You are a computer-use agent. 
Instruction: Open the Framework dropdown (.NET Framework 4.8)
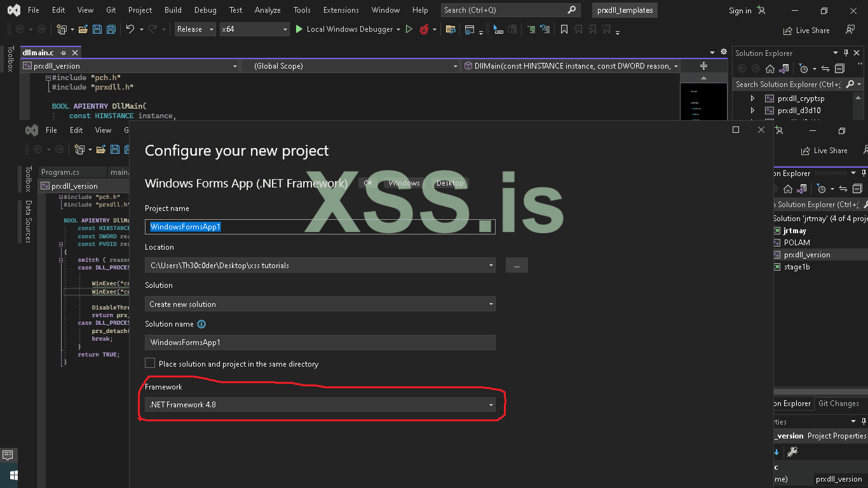click(x=320, y=405)
